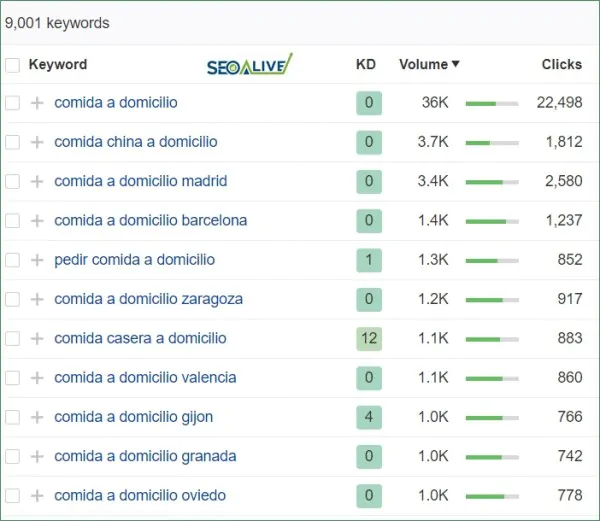Add 'comida a domicilio barcelona' with plus icon
This screenshot has width=600, height=521.
pos(37,220)
